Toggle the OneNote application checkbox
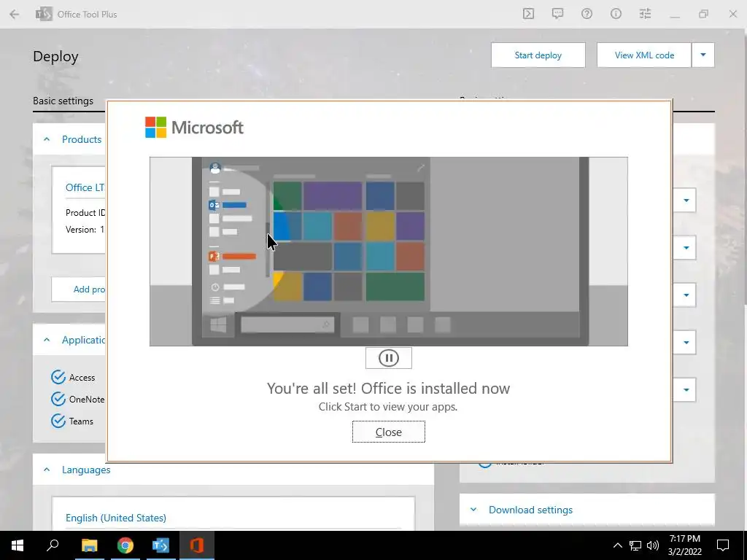This screenshot has height=560, width=747. pyautogui.click(x=58, y=399)
